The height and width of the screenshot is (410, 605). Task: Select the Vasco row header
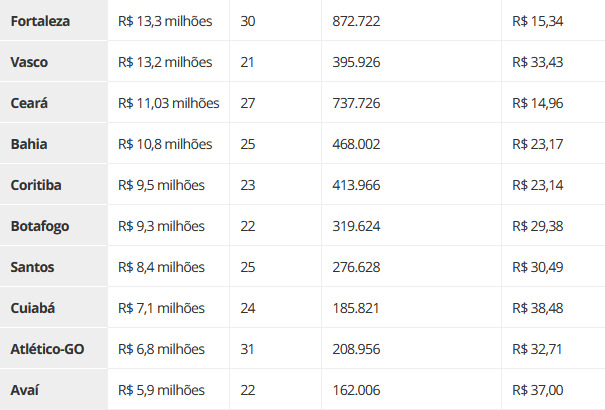coord(53,62)
